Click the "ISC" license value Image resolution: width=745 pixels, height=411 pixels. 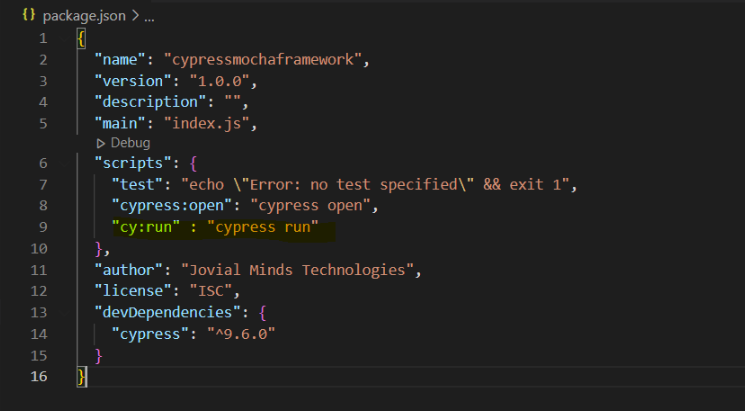coord(211,291)
